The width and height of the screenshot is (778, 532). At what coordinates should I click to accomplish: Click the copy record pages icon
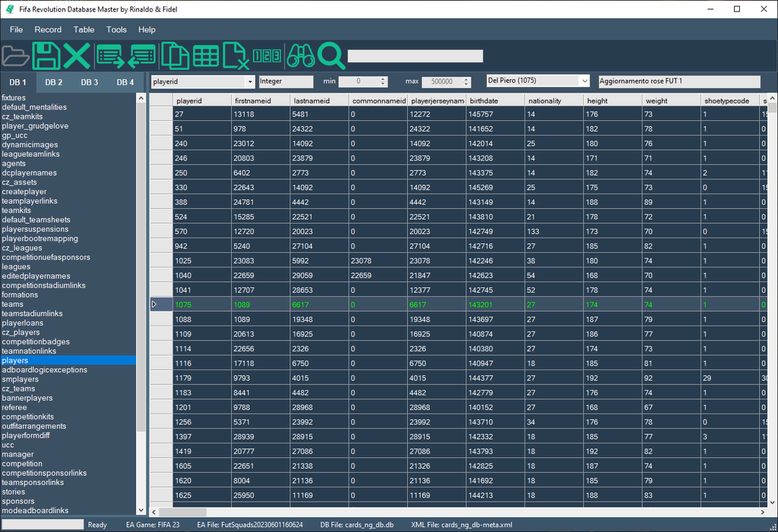tap(174, 55)
